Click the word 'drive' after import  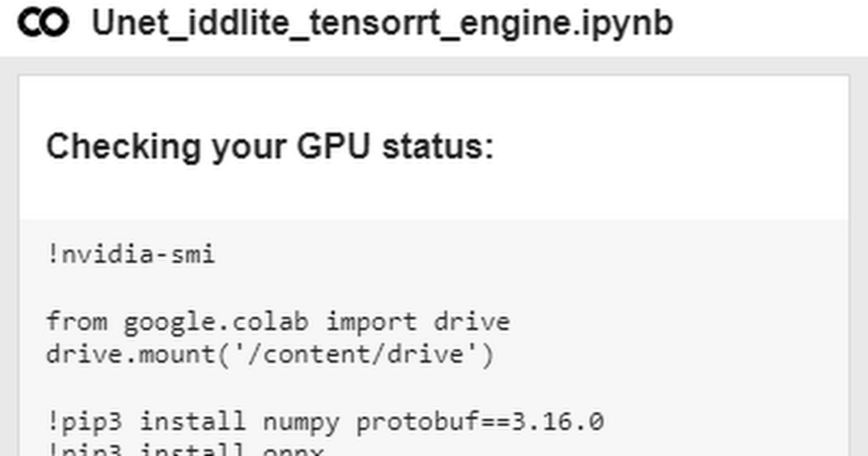click(x=472, y=321)
